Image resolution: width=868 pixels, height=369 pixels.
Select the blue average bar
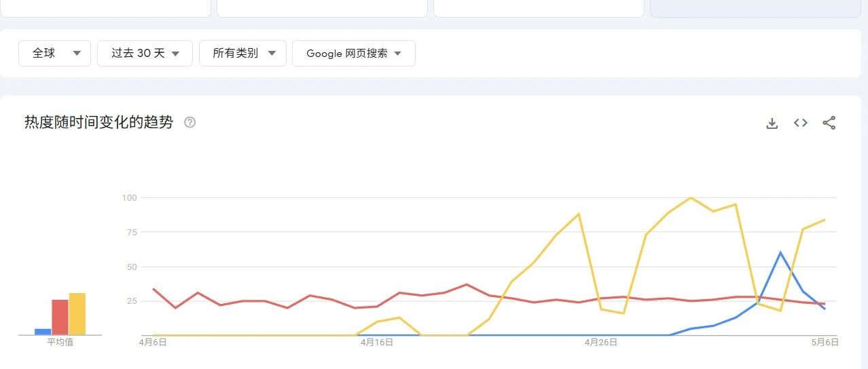tap(43, 332)
